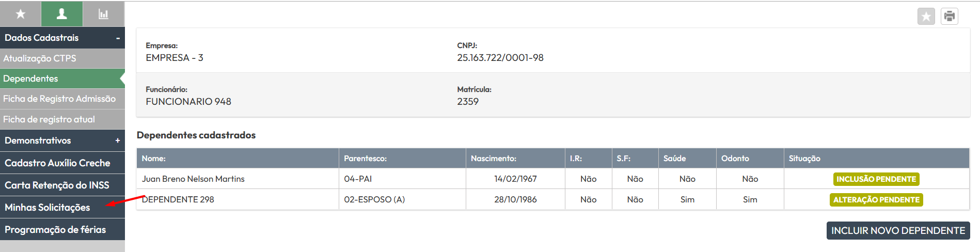The height and width of the screenshot is (252, 980).
Task: Click the ALTERAÇÃO PENDENTE status badge
Action: pyautogui.click(x=876, y=200)
